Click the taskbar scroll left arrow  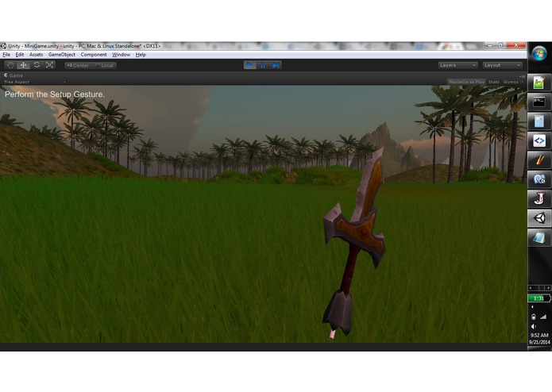click(x=531, y=288)
